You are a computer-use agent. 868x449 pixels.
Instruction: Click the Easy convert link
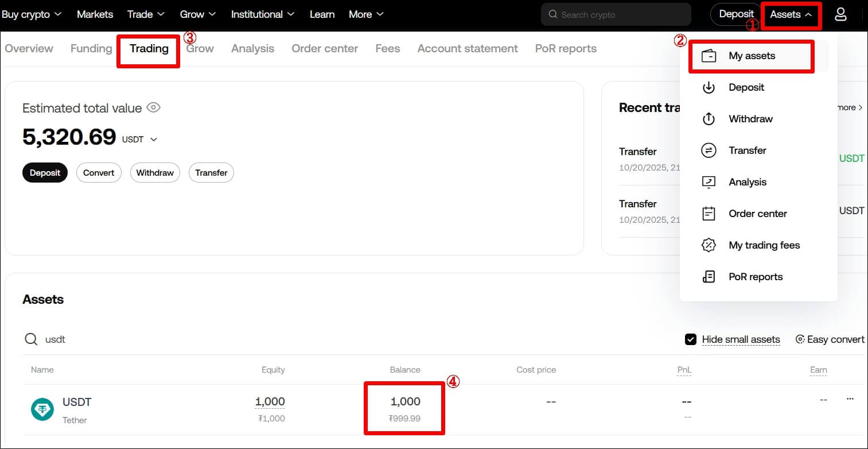[830, 339]
